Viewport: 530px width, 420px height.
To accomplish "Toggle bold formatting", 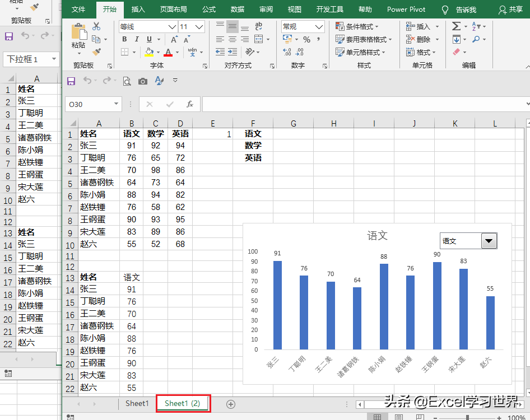I will (124, 39).
